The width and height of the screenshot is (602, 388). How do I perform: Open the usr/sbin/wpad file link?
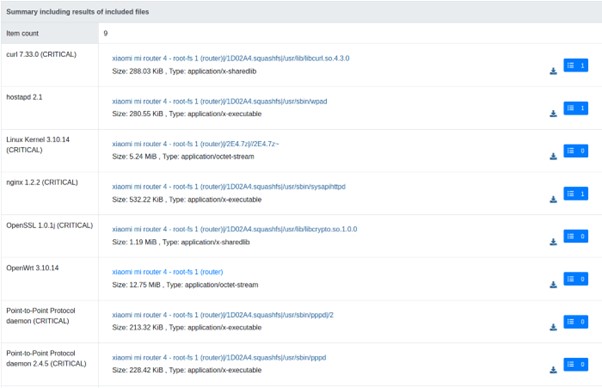(x=220, y=101)
